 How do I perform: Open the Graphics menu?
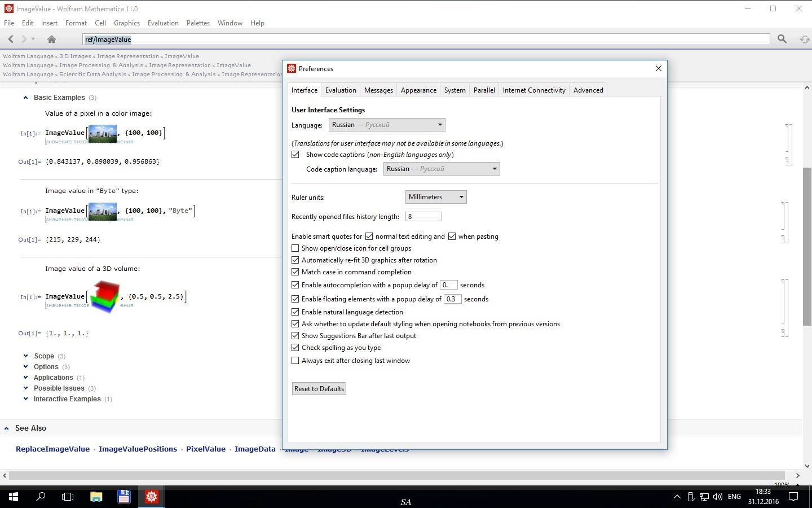pyautogui.click(x=126, y=23)
